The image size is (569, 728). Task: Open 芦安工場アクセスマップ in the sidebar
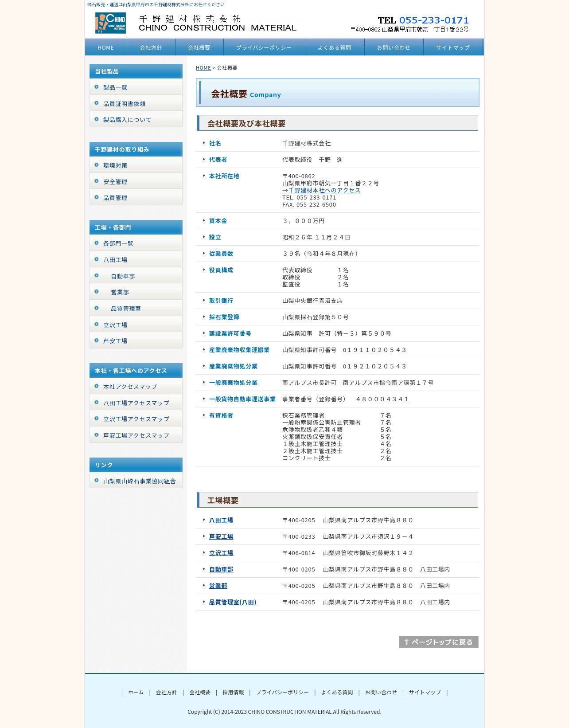point(136,435)
